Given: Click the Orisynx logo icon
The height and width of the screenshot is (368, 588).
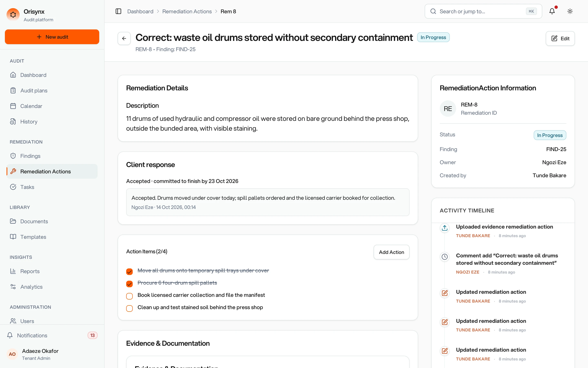Looking at the screenshot, I should pyautogui.click(x=13, y=15).
